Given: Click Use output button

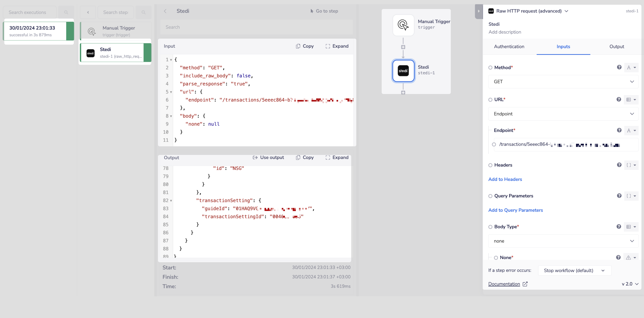Looking at the screenshot, I should [268, 157].
